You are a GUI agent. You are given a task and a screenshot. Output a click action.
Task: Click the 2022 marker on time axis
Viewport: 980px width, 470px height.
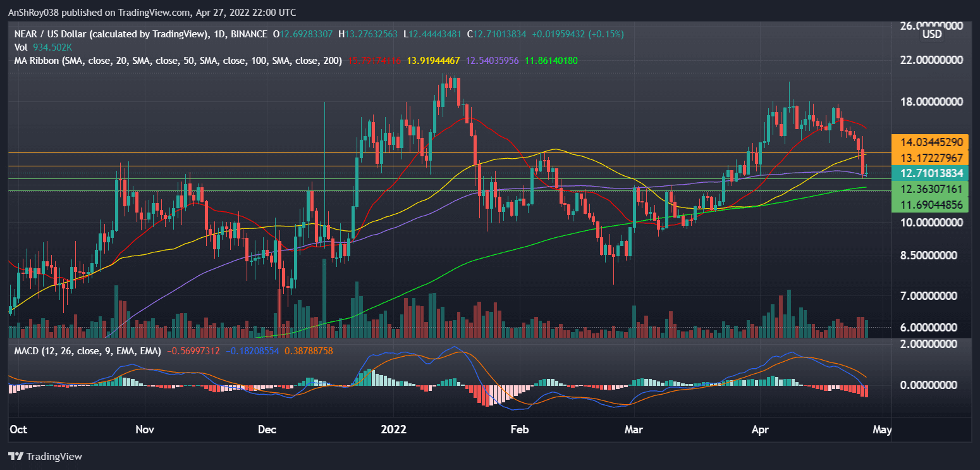[x=393, y=430]
